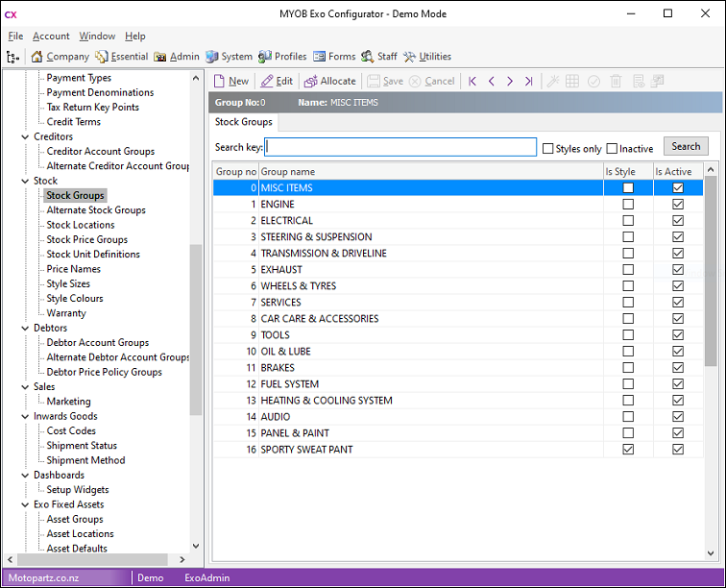726x588 pixels.
Task: Click the grid table toolbar icon
Action: (572, 82)
